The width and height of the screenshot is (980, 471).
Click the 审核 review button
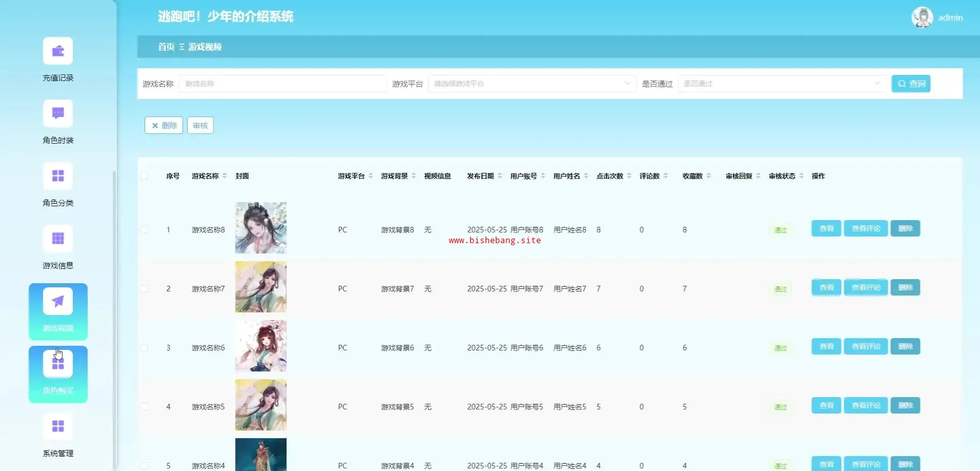[x=200, y=125]
